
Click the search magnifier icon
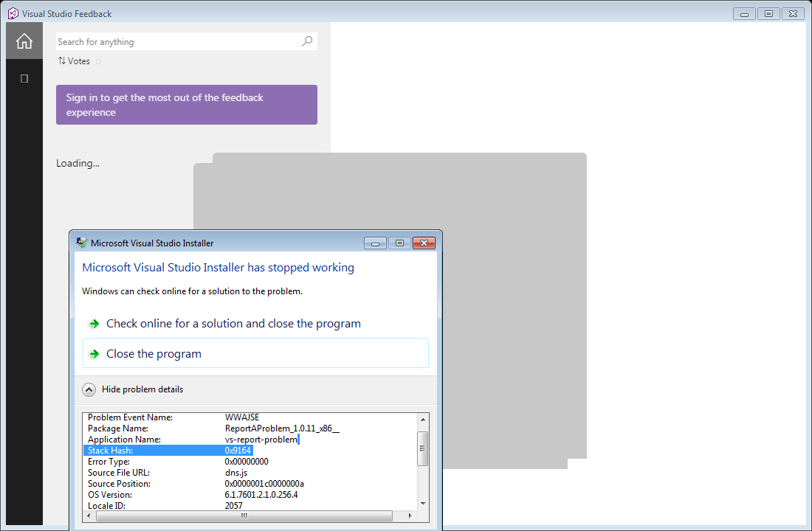click(307, 41)
